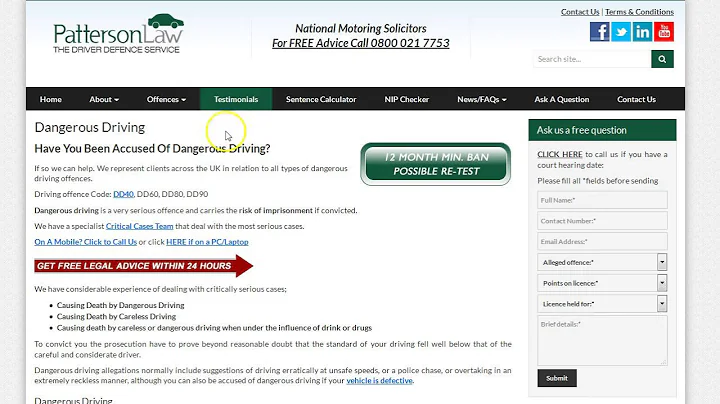Open the Sentence Calculator page
Screen dimensions: 720x404
tap(321, 99)
